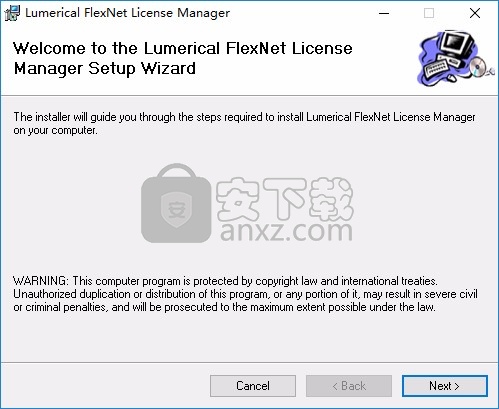Click the disabled < Back button
The width and height of the screenshot is (499, 409).
coord(349,386)
